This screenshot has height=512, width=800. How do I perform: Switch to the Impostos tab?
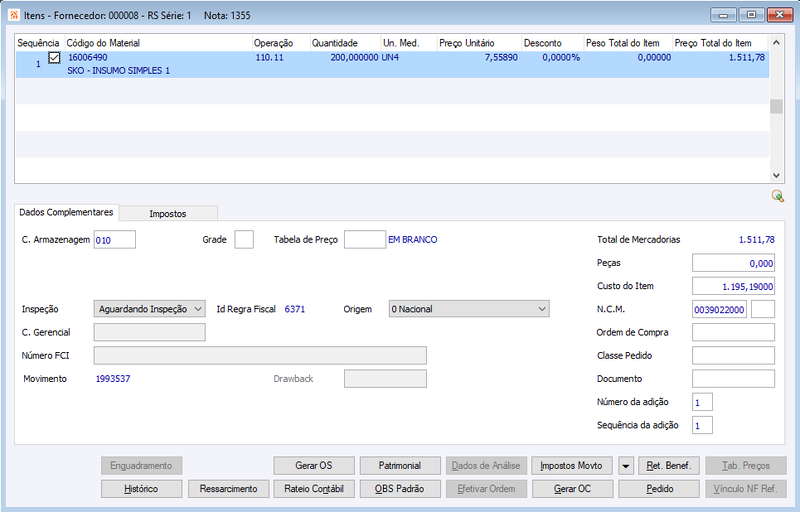(168, 214)
